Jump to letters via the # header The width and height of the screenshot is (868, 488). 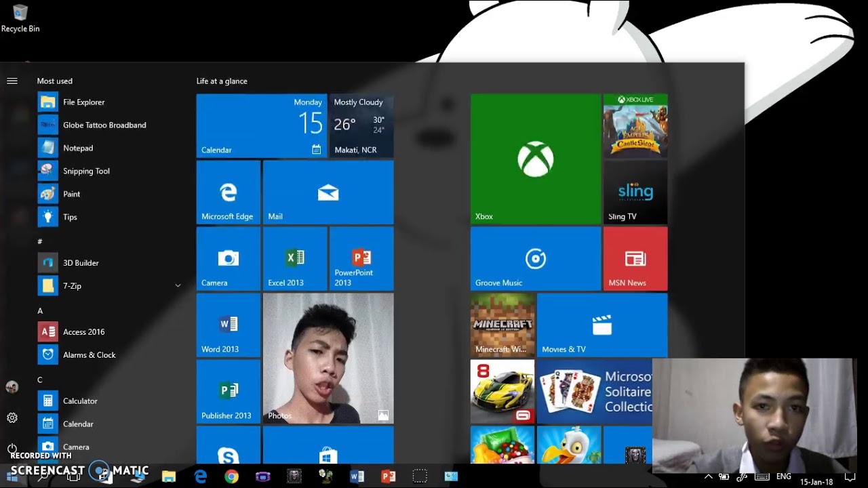pyautogui.click(x=40, y=241)
